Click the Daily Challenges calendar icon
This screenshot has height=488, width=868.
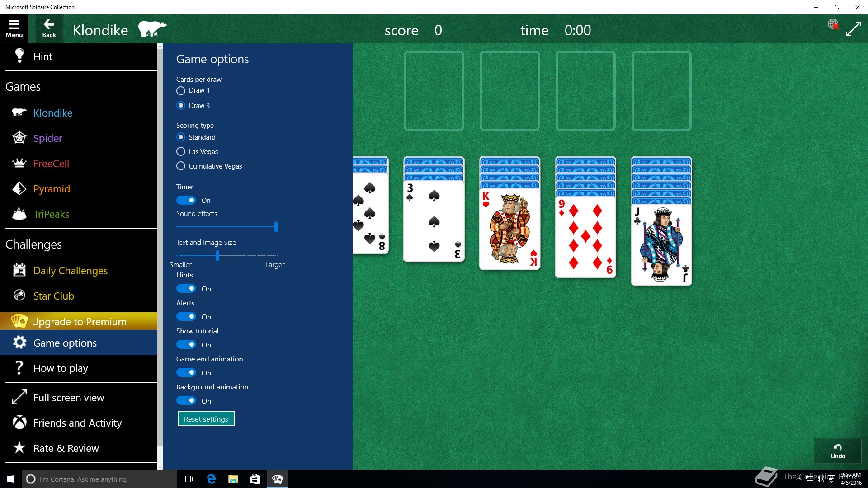[19, 270]
